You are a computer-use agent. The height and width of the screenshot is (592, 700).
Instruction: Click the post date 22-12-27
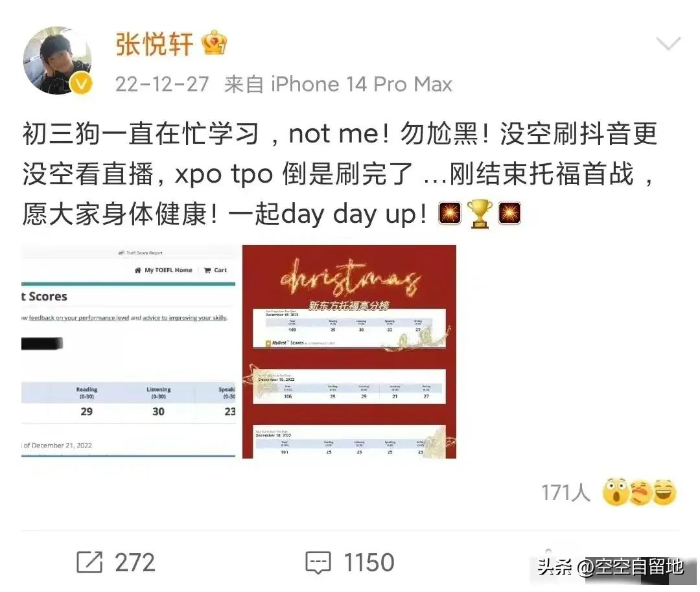(x=162, y=84)
